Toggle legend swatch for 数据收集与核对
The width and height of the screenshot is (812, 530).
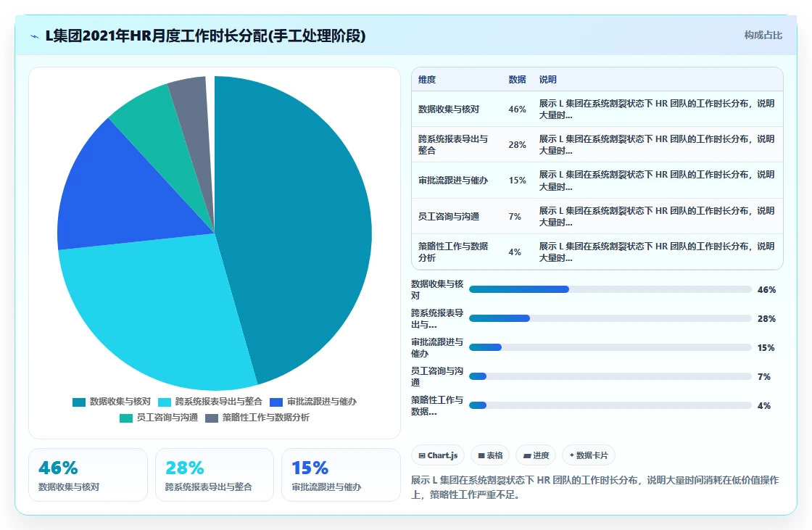(79, 402)
